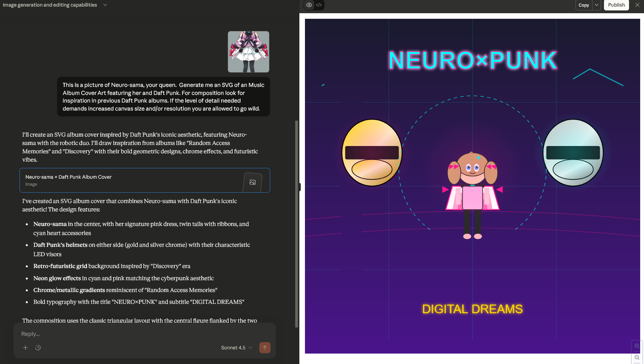Screen dimensions: 644x364
Task: Click the chat scrollbar
Action: (x=297, y=224)
